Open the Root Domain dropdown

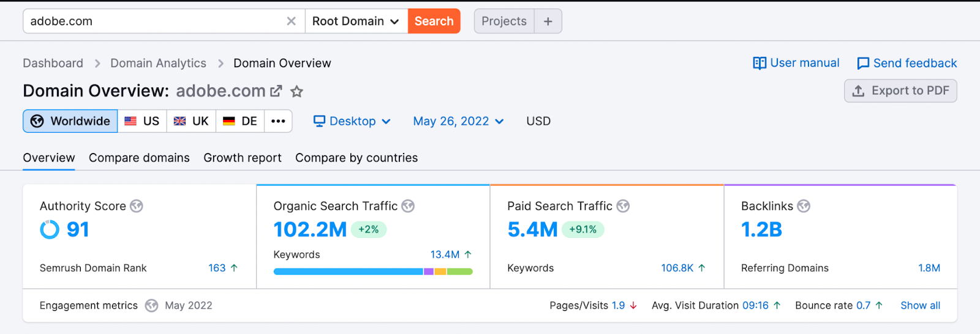point(356,21)
